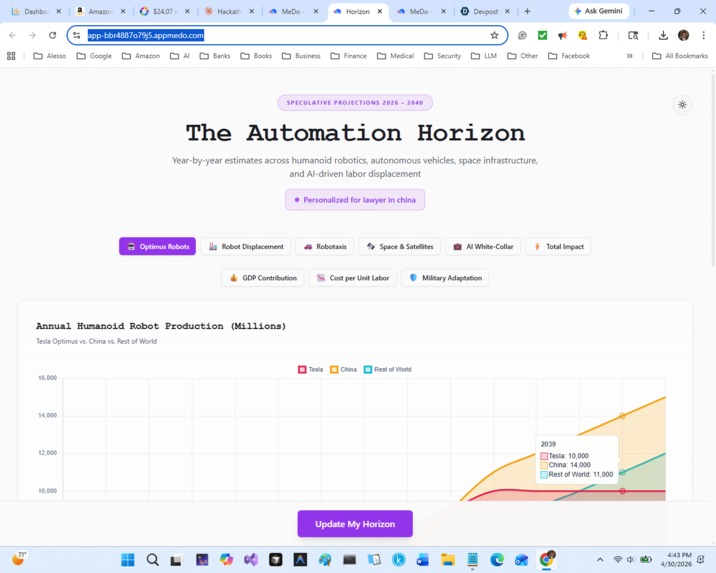716x573 pixels.
Task: Open the weather widget showing 71°
Action: click(19, 558)
